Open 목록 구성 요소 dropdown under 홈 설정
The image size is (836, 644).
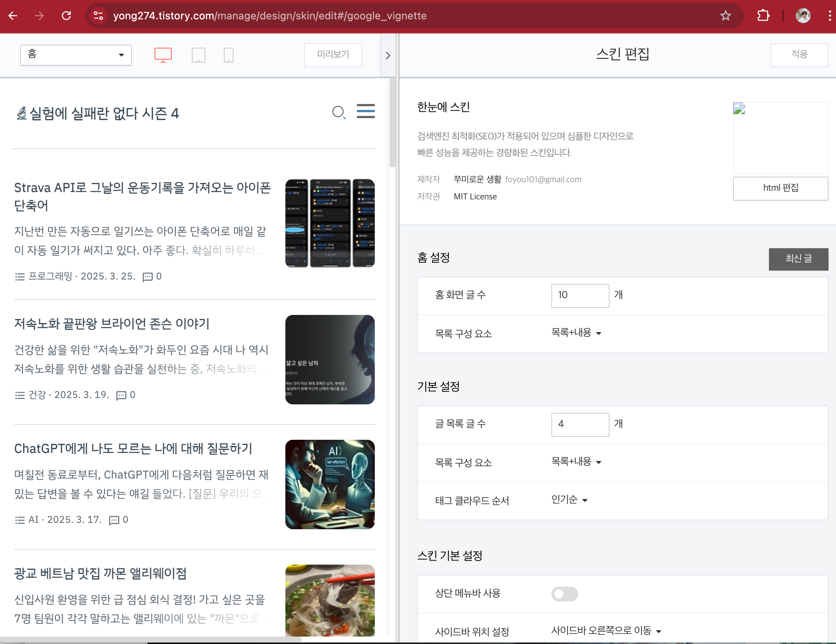click(576, 333)
